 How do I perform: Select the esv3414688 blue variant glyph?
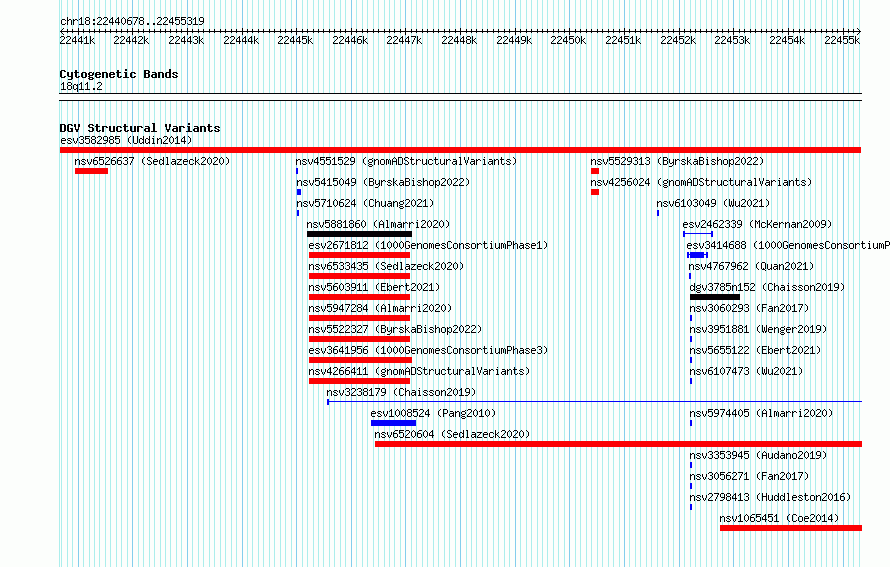point(697,255)
